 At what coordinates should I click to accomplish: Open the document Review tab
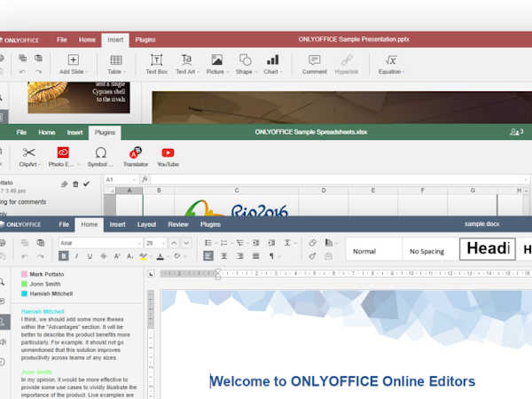178,224
